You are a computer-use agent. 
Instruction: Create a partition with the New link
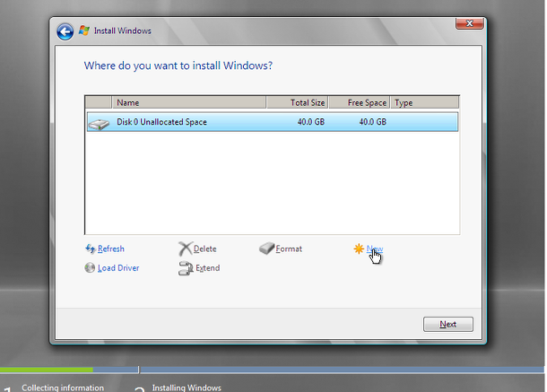[375, 248]
